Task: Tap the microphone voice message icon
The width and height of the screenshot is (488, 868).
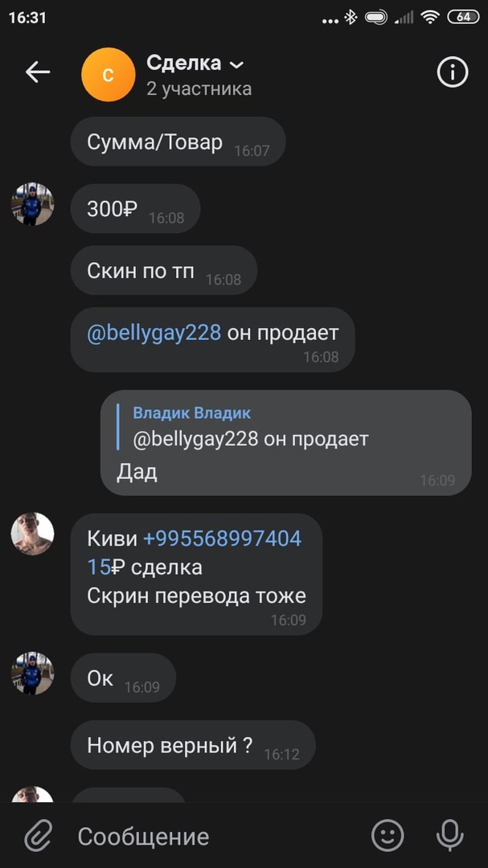Action: tap(449, 835)
